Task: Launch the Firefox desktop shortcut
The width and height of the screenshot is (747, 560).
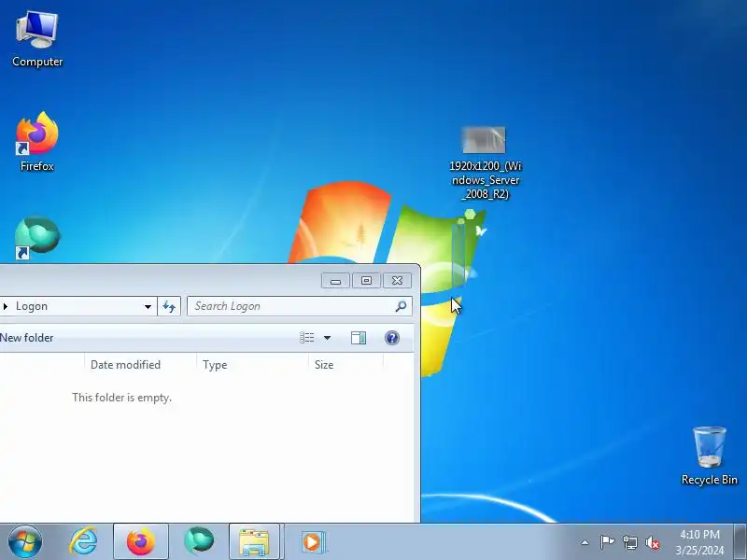Action: (37, 142)
